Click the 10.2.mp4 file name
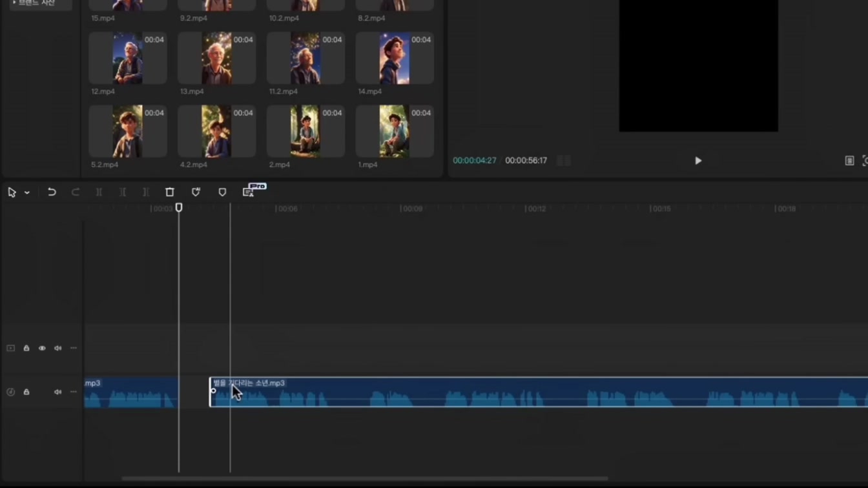Image resolution: width=868 pixels, height=488 pixels. (284, 18)
